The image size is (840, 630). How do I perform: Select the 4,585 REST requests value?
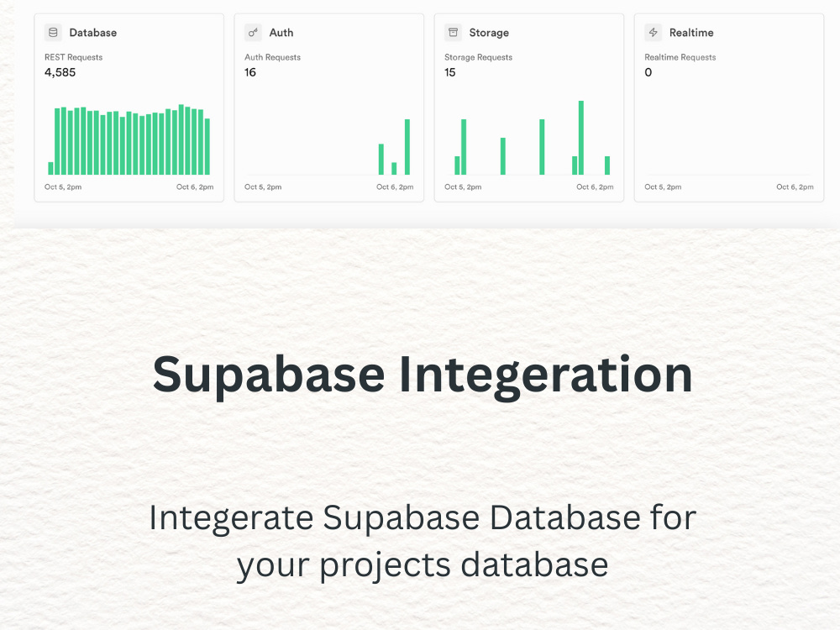pos(60,72)
